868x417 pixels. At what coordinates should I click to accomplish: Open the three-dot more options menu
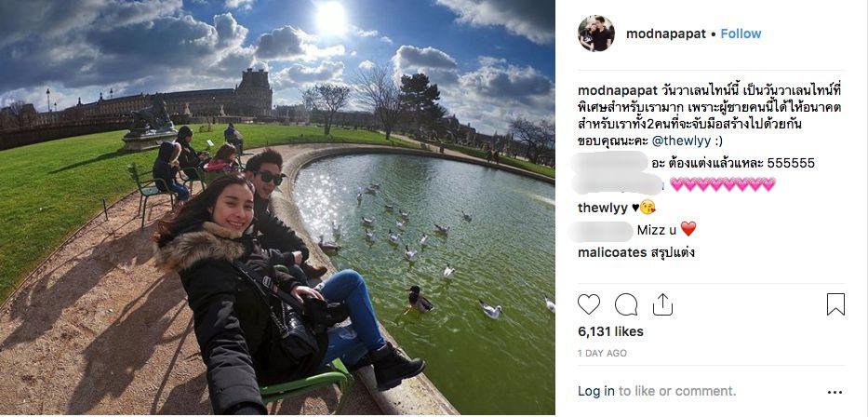pyautogui.click(x=835, y=392)
